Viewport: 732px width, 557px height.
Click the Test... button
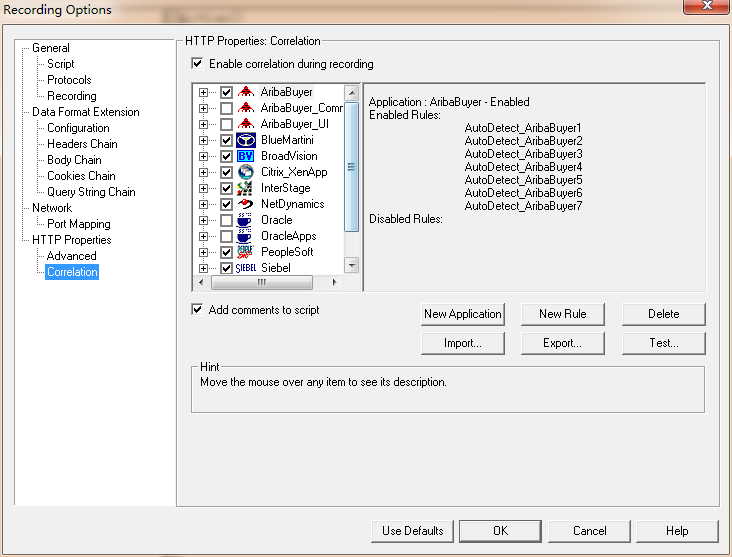[x=663, y=343]
